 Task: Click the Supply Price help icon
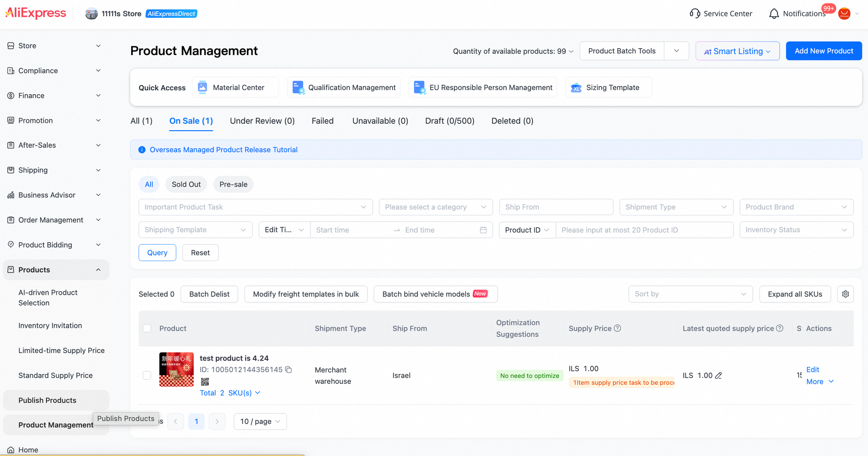(x=617, y=328)
